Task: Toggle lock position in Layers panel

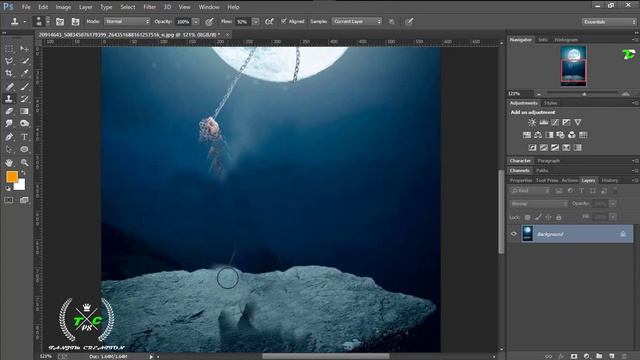Action: (x=548, y=217)
